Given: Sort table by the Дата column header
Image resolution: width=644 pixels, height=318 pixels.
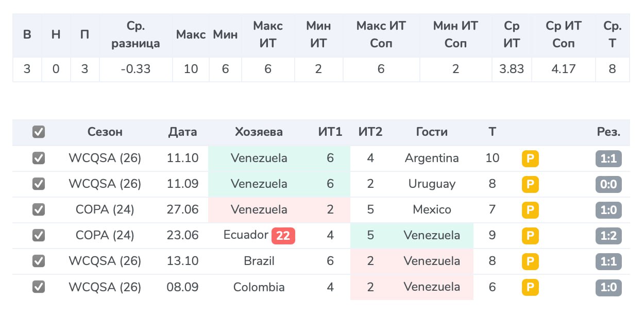Looking at the screenshot, I should [182, 132].
